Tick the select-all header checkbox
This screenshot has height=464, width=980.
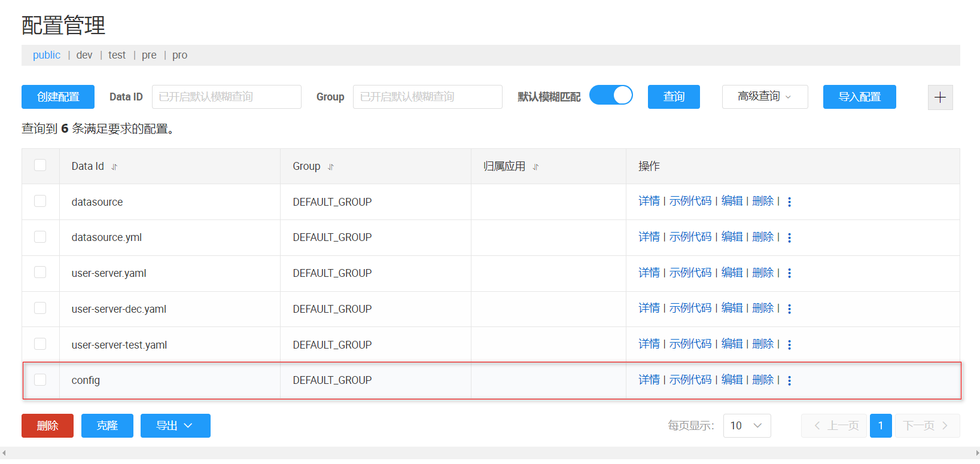coord(40,165)
